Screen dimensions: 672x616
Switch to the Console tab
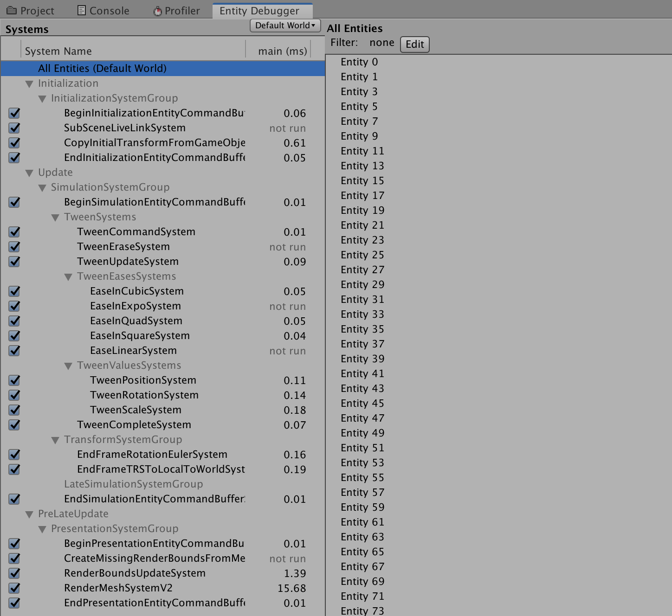coord(103,10)
